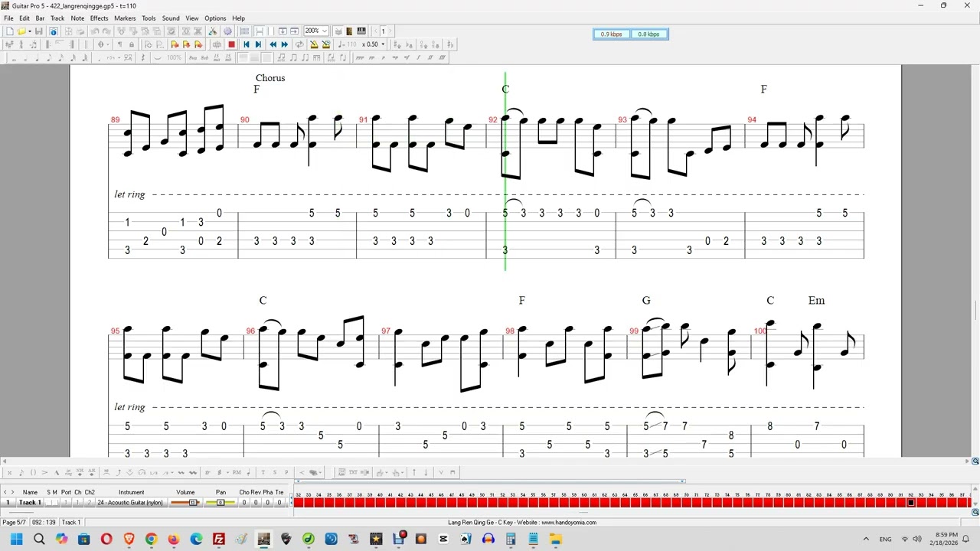Jump to the first bar
The image size is (980, 551).
[x=247, y=44]
